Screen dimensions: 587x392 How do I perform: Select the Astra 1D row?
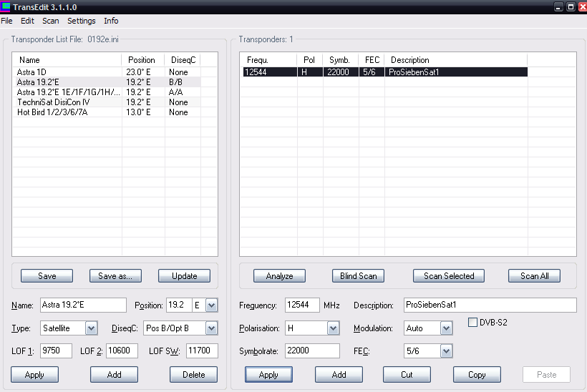(109, 72)
